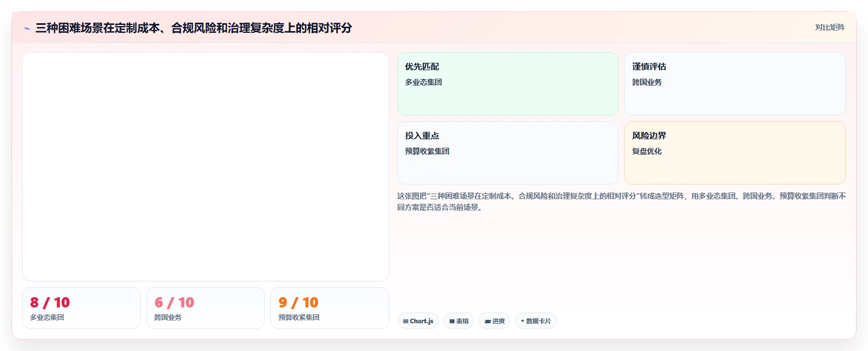868x351 pixels.
Task: Click the 预算收紧集团 label under 9 / 10
Action: pos(299,318)
